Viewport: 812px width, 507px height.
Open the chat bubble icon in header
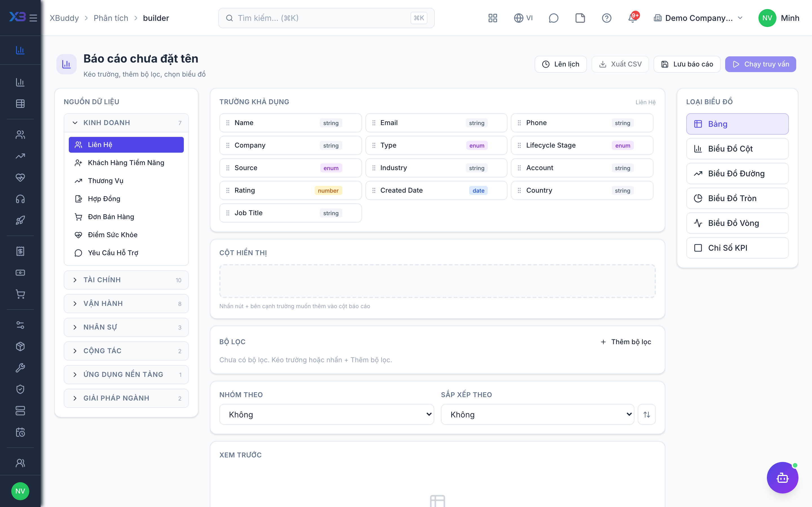click(553, 18)
